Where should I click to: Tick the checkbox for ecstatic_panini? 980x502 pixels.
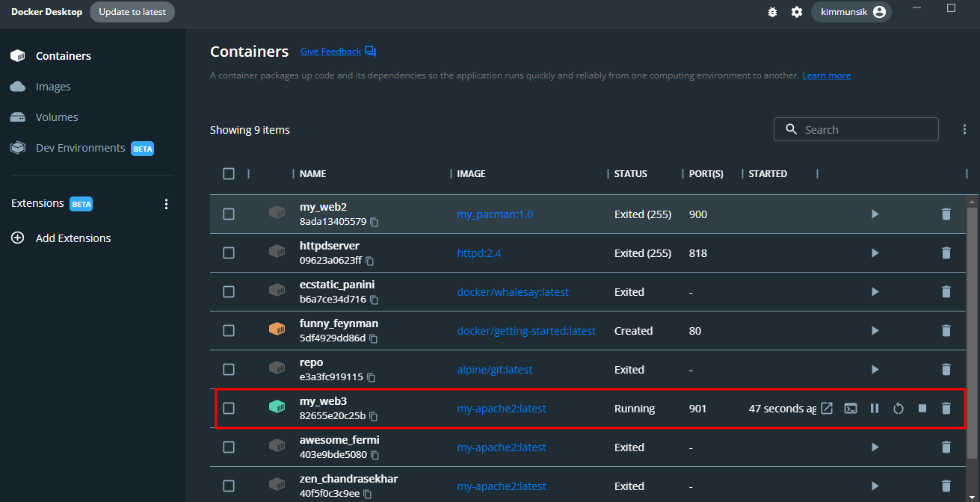pyautogui.click(x=229, y=292)
